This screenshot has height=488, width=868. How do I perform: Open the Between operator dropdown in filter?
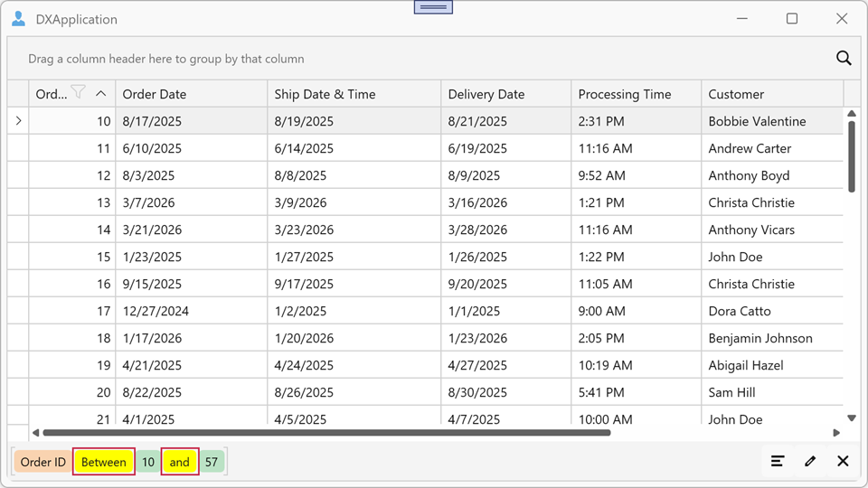103,462
